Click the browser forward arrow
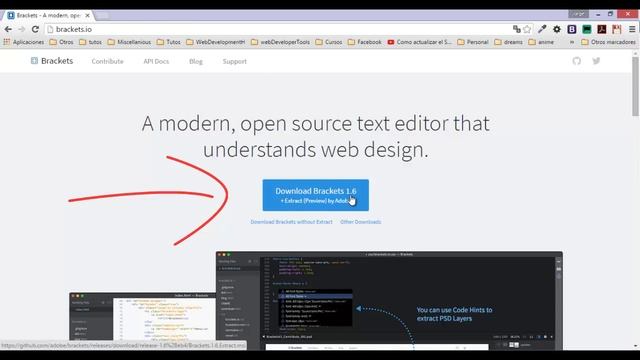Viewport: 640px width, 360px height. (x=22, y=29)
